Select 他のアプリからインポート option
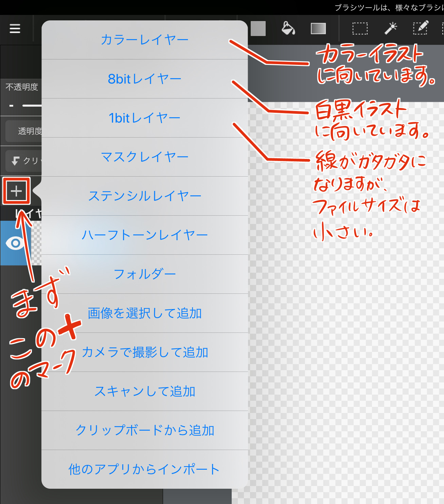Viewport: 444px width, 504px height. 145,469
